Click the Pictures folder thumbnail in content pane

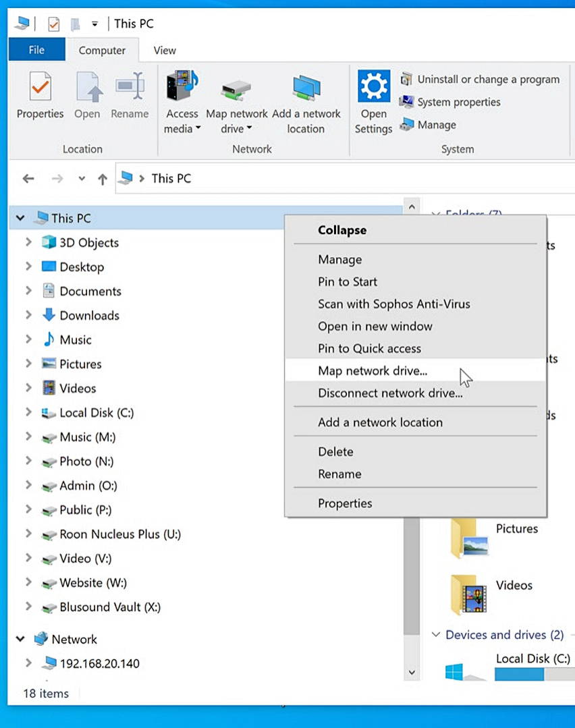click(x=469, y=537)
